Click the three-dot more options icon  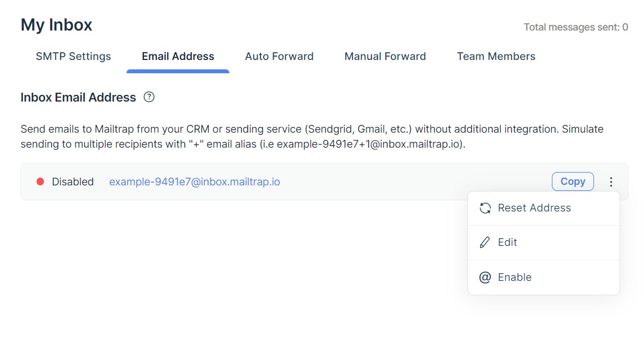[611, 181]
